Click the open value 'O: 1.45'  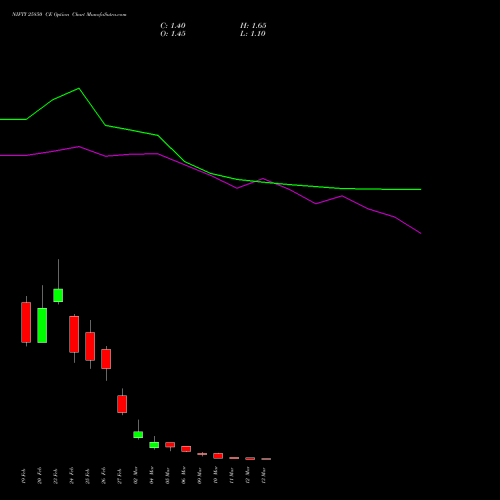tap(173, 34)
